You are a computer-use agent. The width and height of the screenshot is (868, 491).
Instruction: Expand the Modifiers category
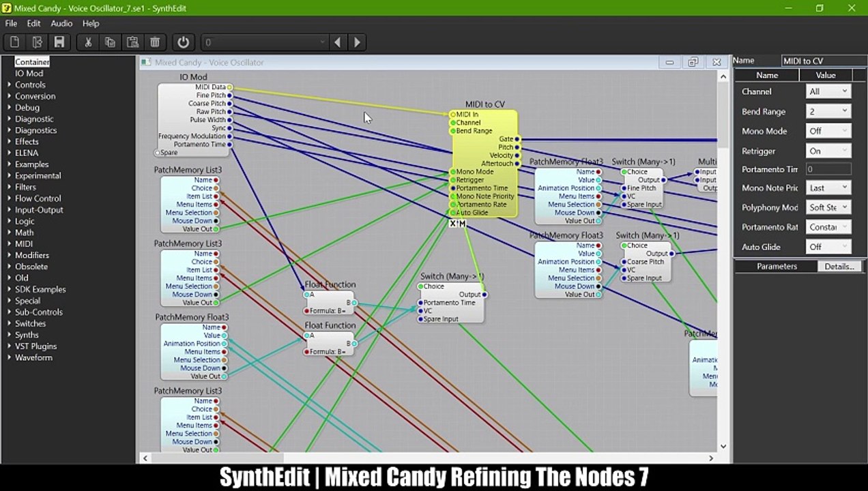(x=10, y=255)
